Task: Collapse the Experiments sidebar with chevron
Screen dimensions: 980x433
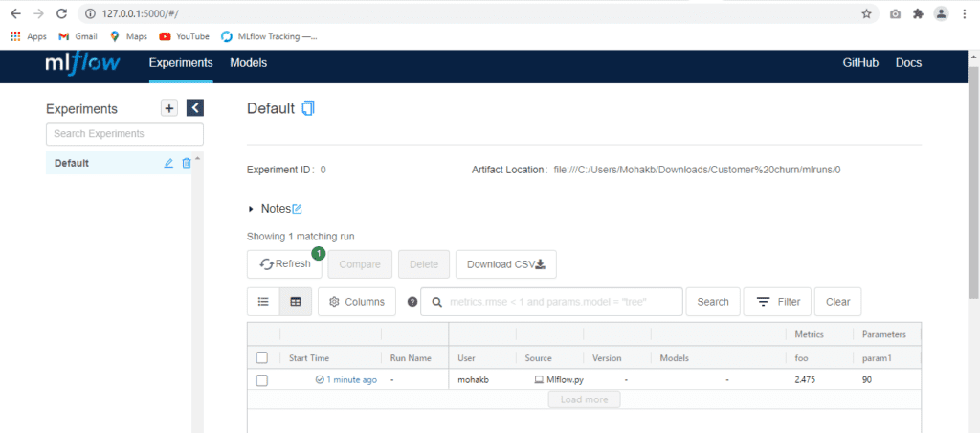Action: (x=195, y=108)
